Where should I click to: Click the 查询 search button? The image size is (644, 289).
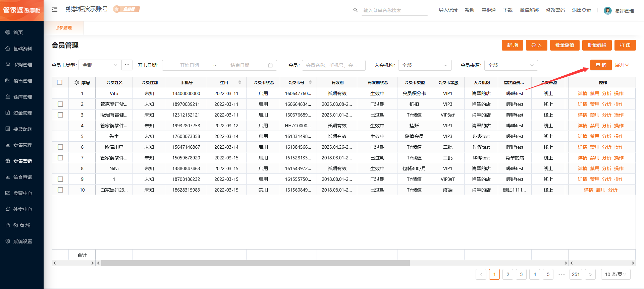(x=601, y=65)
